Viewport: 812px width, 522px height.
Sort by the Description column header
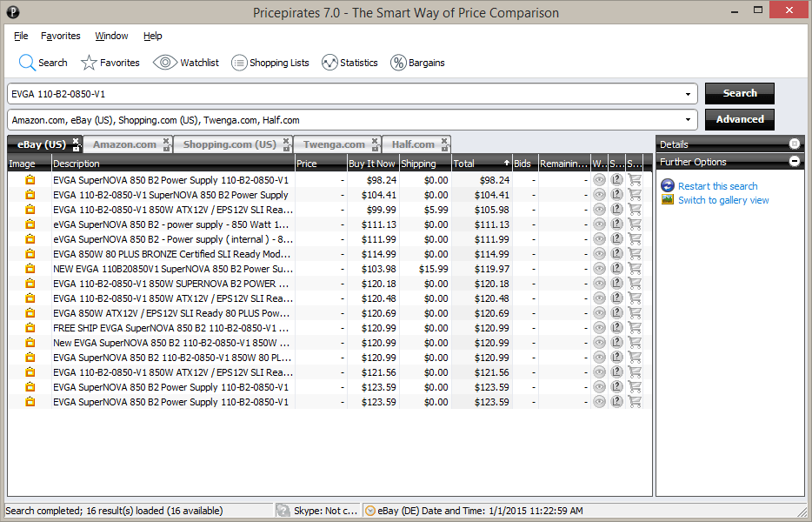point(173,164)
